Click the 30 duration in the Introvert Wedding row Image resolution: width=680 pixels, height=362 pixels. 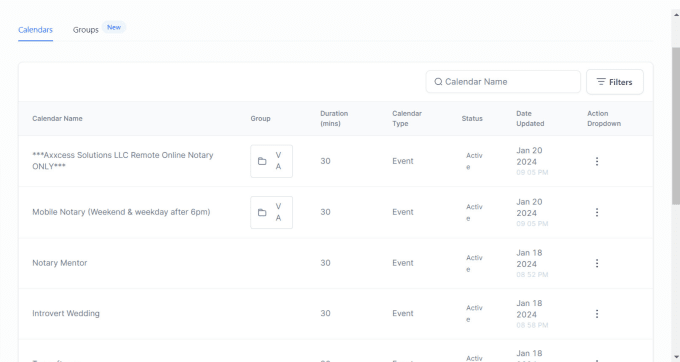(325, 313)
